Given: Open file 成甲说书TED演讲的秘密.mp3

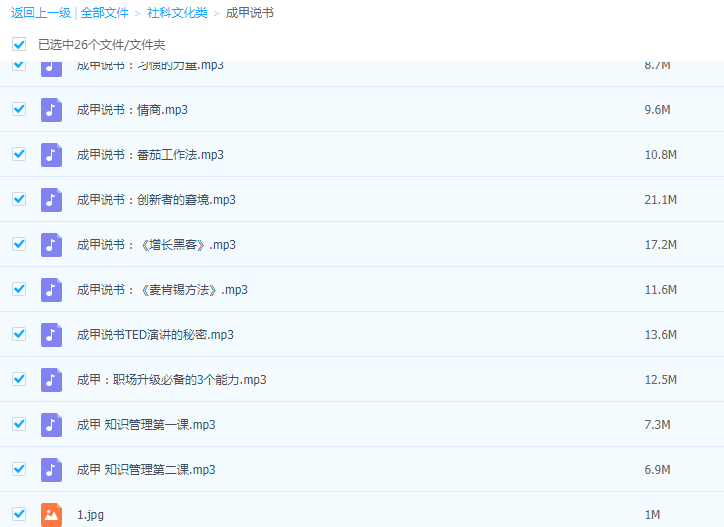Looking at the screenshot, I should tap(155, 335).
